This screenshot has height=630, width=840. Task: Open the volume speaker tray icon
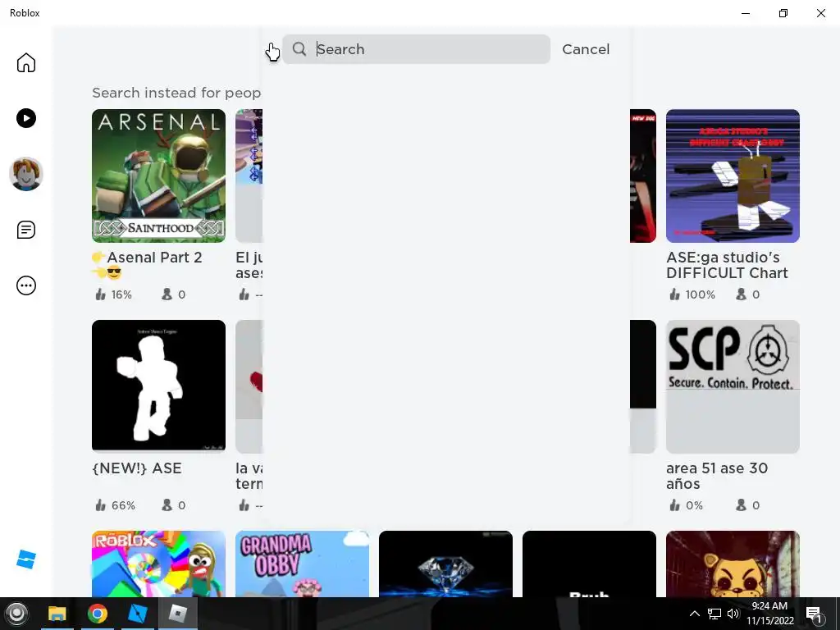[733, 614]
